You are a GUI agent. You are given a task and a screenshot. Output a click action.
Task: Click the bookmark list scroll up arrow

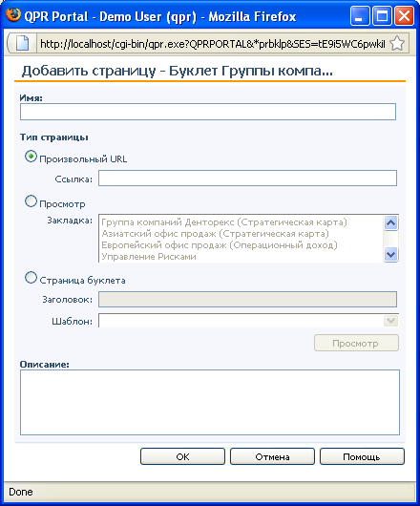tap(391, 222)
